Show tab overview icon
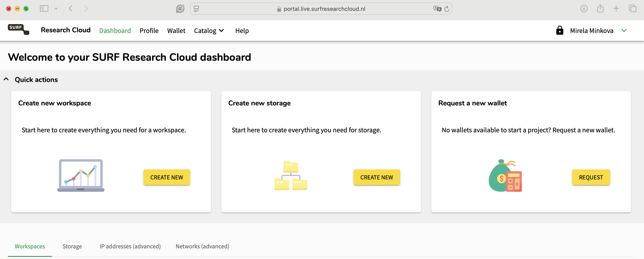This screenshot has width=644, height=259. pos(632,8)
